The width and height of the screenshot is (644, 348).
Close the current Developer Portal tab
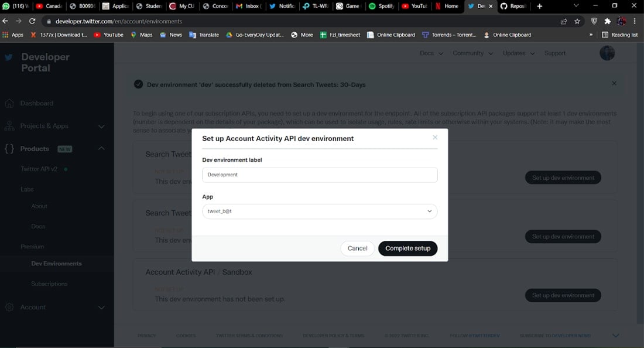491,6
